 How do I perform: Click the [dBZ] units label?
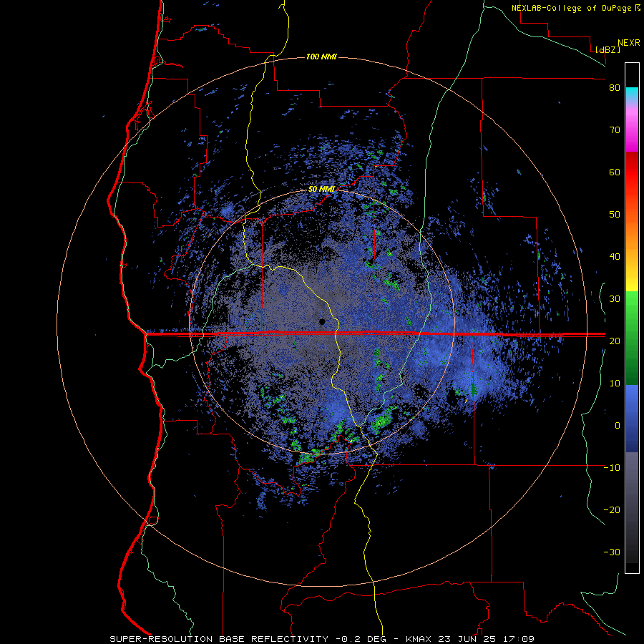tap(608, 50)
